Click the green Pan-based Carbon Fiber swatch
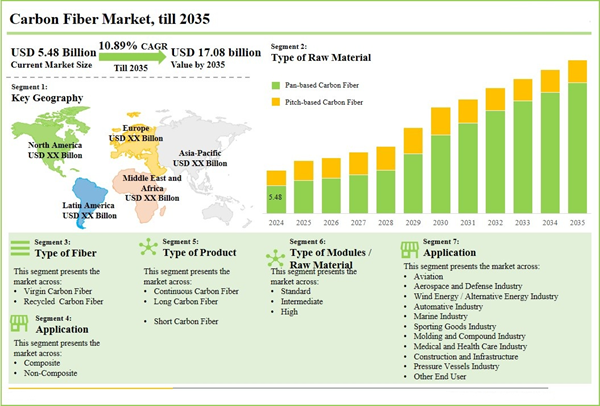 (x=275, y=88)
